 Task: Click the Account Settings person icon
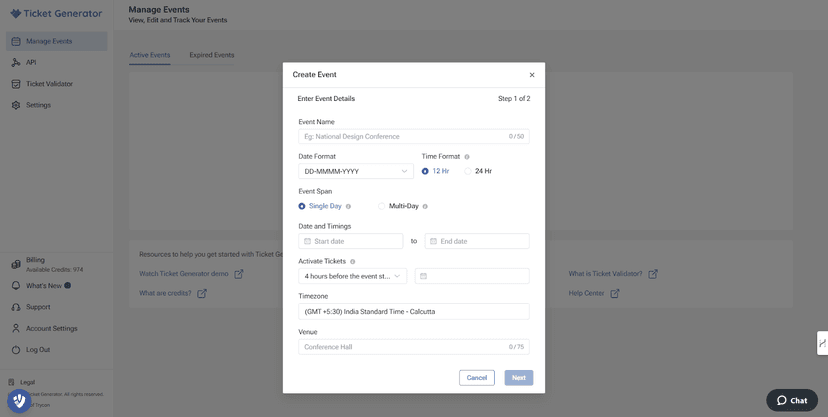(x=16, y=328)
